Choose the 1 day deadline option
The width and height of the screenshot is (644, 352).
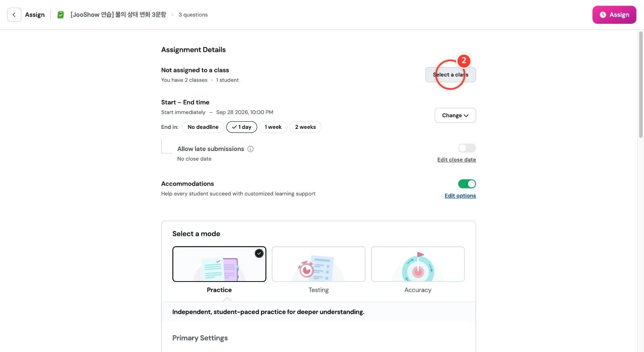pyautogui.click(x=242, y=127)
